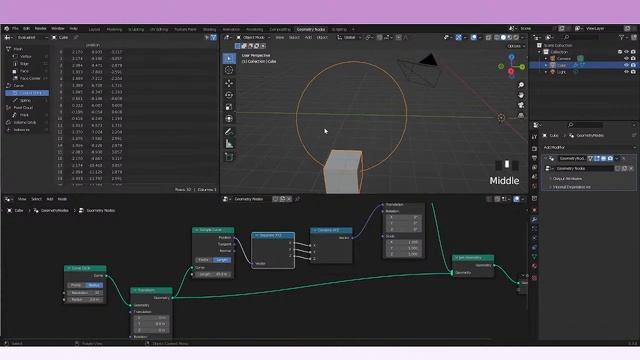Screen dimensions: 640x360
Task: Select the Select Box tool in viewport
Action: point(229,58)
